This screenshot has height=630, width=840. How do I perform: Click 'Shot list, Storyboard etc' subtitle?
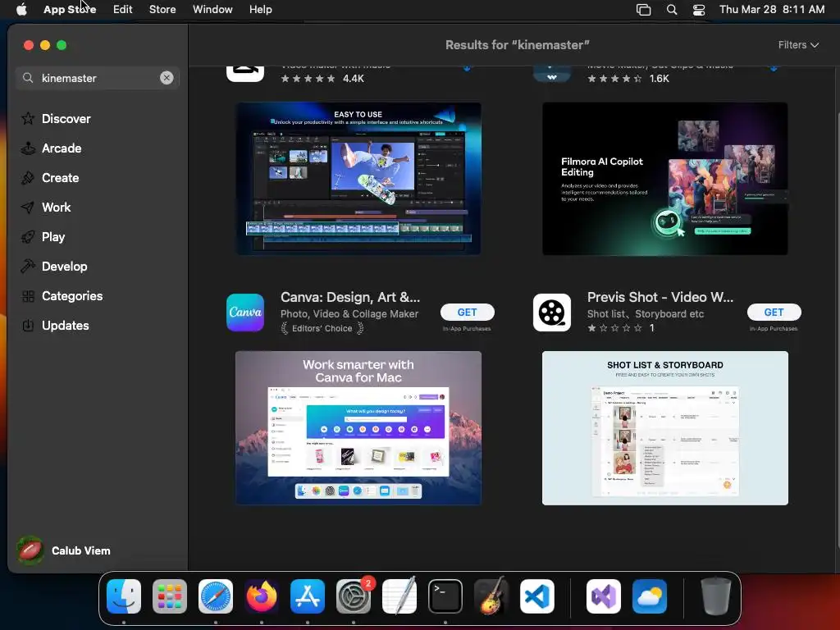pyautogui.click(x=646, y=314)
